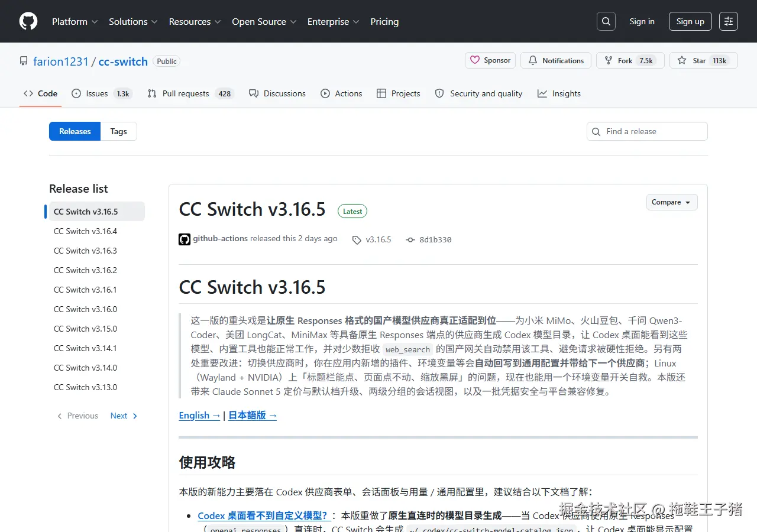Click Sign in
Viewport: 757px width, 532px height.
(642, 21)
